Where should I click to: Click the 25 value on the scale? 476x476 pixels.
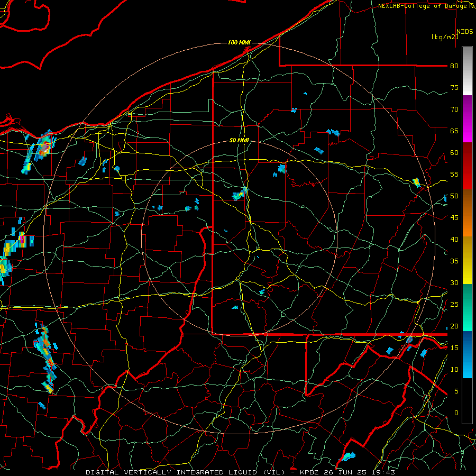(454, 305)
